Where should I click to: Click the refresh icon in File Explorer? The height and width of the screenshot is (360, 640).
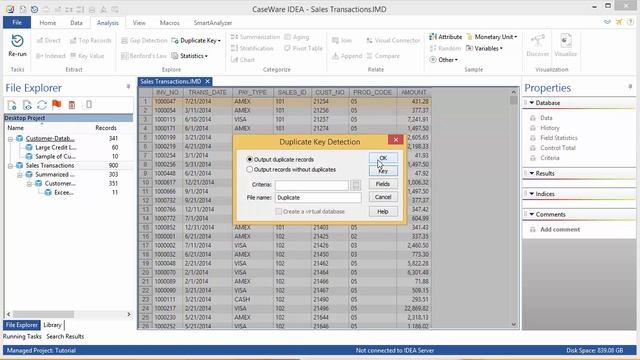tap(42, 105)
